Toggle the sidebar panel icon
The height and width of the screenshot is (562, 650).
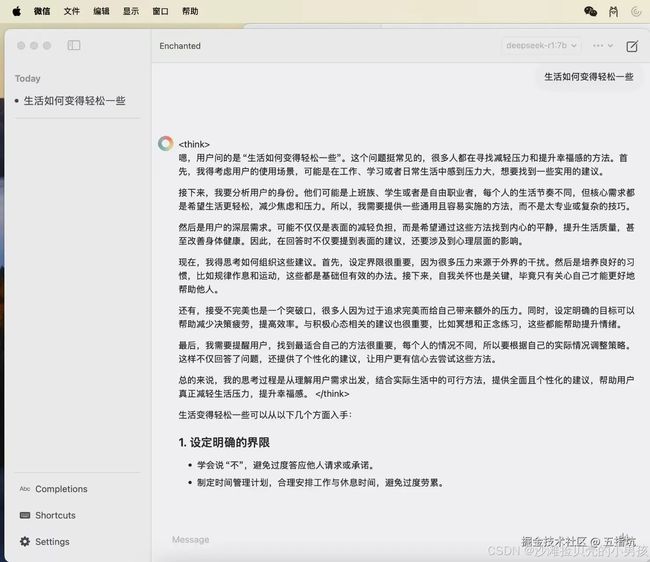point(74,45)
